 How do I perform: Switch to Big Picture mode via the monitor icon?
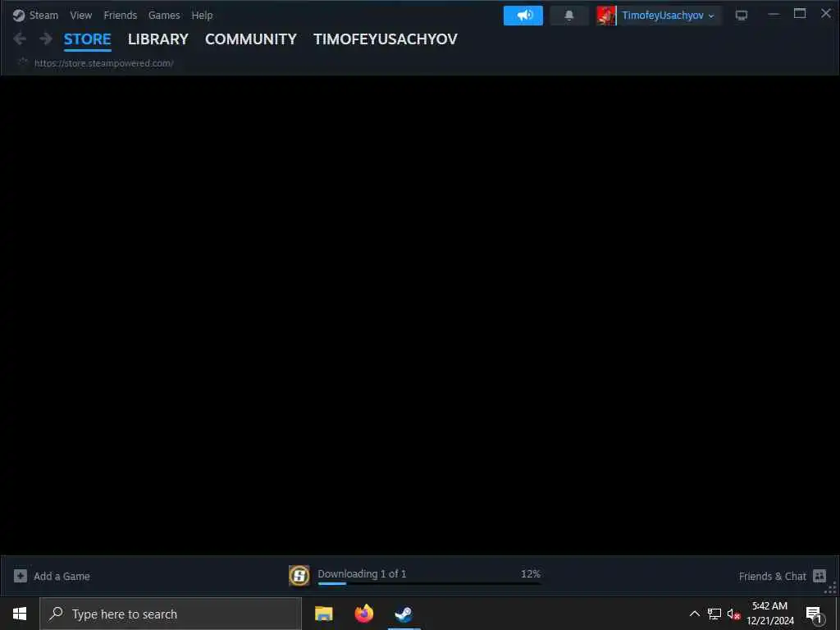742,16
